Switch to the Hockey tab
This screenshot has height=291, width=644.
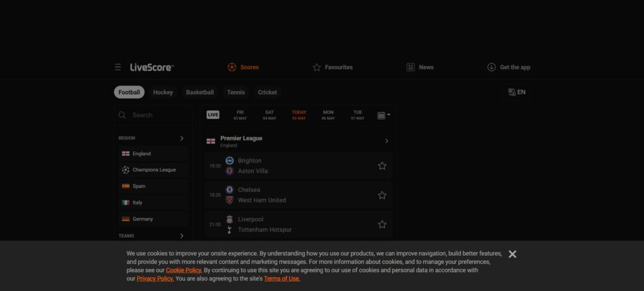[x=163, y=92]
